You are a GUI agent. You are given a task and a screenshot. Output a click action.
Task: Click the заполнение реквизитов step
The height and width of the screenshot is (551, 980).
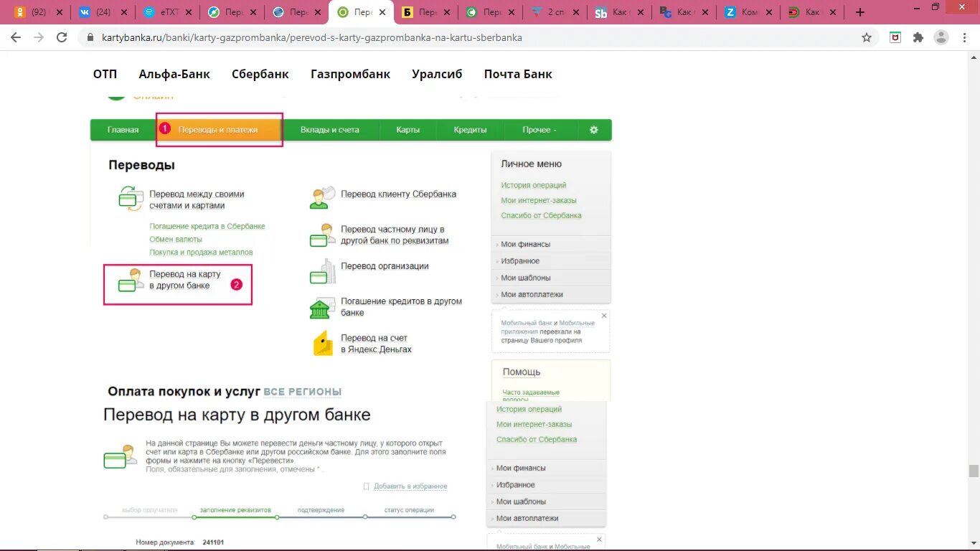coord(235,510)
